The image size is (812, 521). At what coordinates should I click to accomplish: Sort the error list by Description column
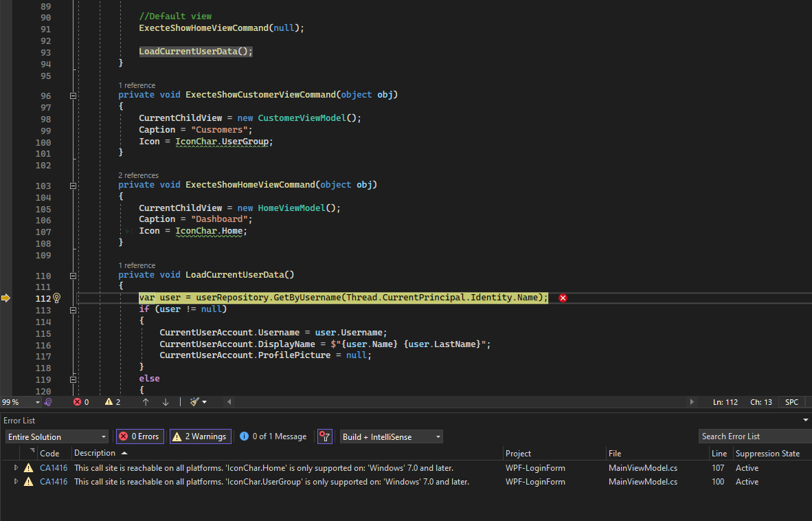point(96,453)
